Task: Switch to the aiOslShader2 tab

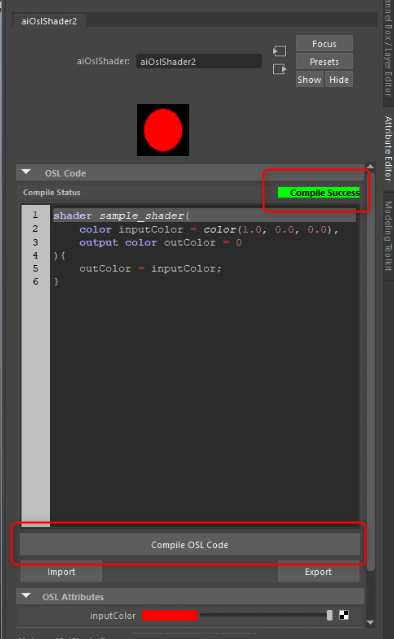Action: tap(49, 21)
